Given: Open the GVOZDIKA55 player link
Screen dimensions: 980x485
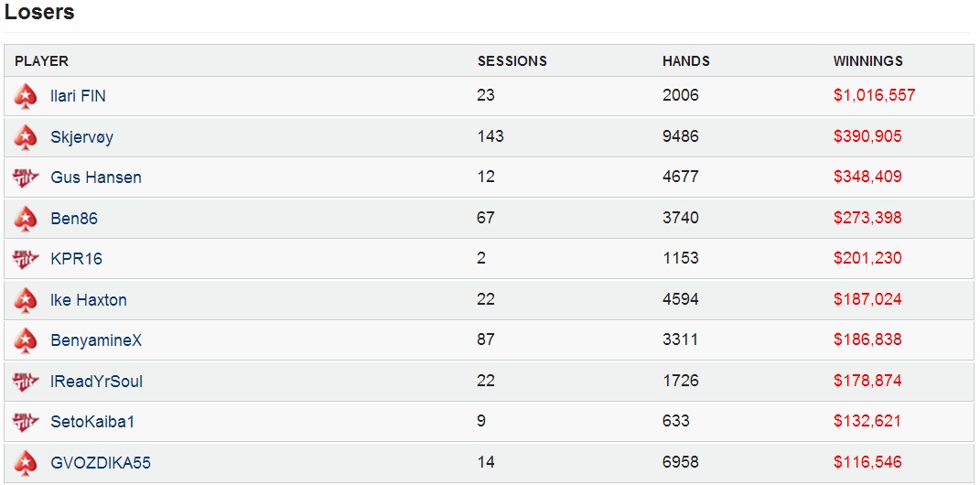Looking at the screenshot, I should [x=101, y=463].
